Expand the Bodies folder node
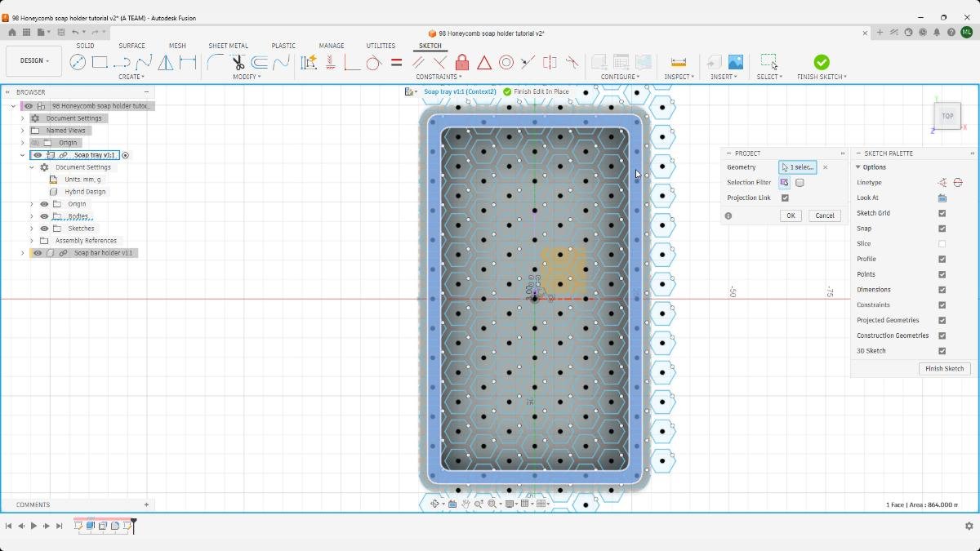Viewport: 980px width, 551px height. [32, 216]
